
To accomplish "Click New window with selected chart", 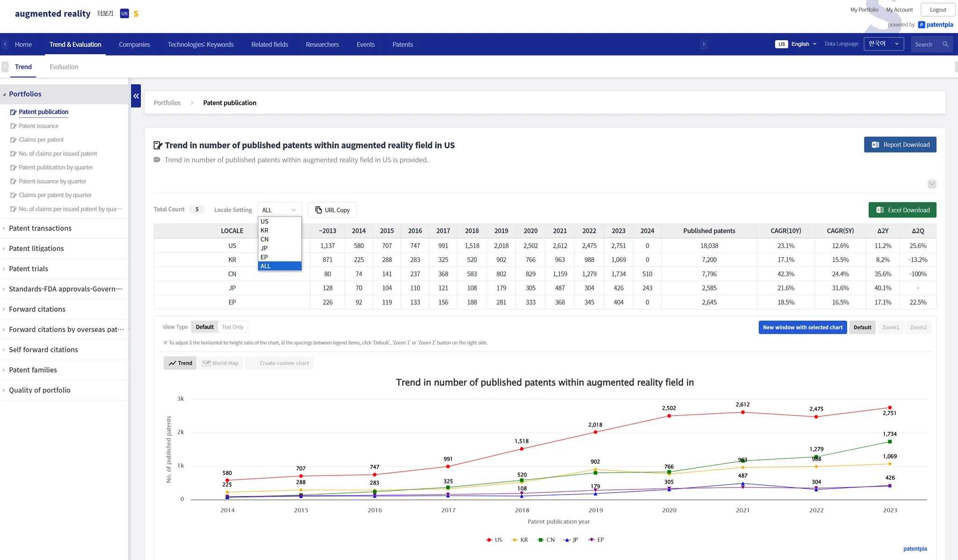I will (x=802, y=328).
